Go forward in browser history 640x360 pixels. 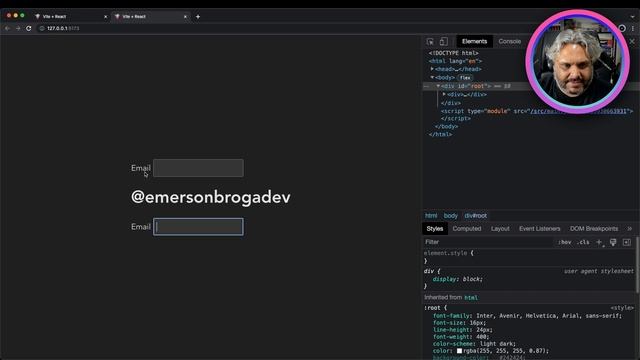click(x=18, y=28)
